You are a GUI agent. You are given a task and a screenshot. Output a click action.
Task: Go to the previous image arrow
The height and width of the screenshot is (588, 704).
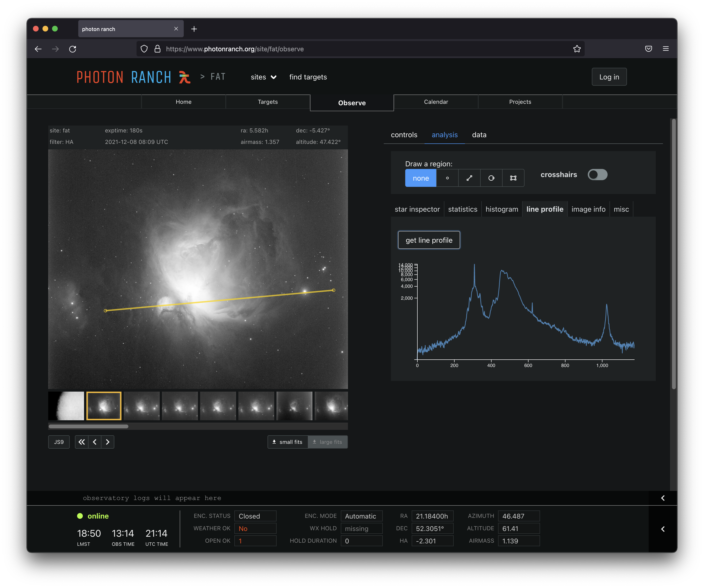coord(95,442)
